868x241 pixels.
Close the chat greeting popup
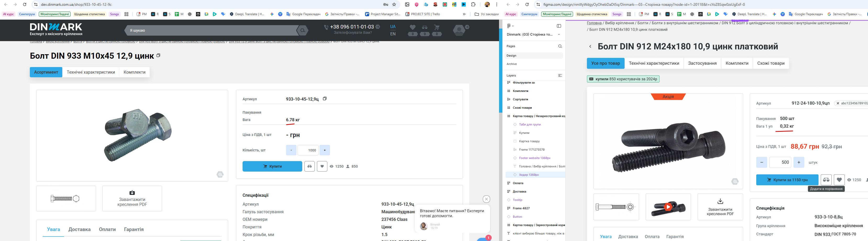pos(486,199)
